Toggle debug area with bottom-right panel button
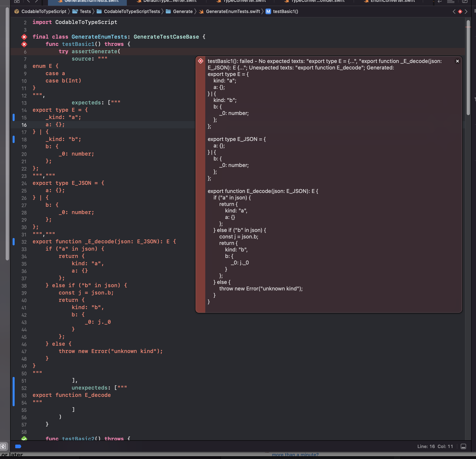 [463, 446]
